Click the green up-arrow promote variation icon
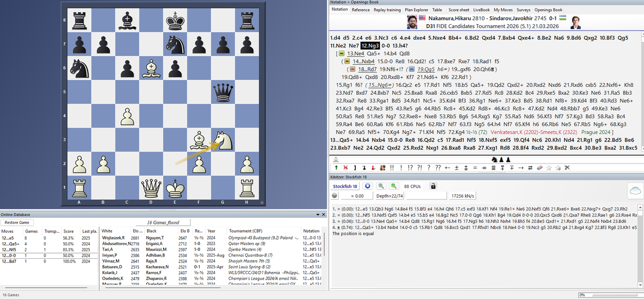 336,167
